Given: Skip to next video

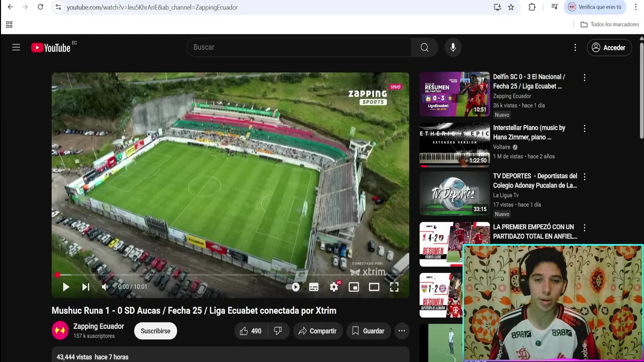Looking at the screenshot, I should [x=86, y=287].
